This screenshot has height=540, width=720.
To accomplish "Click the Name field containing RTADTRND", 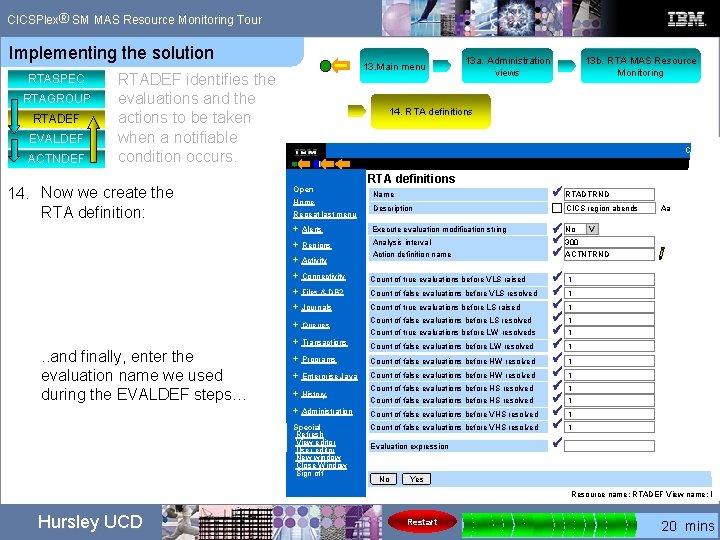I will pyautogui.click(x=609, y=194).
